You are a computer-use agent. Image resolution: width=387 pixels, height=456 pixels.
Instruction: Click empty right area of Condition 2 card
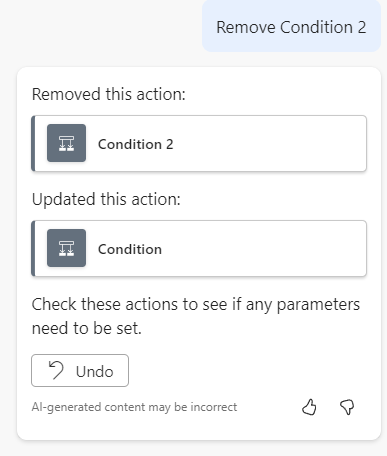coord(270,143)
